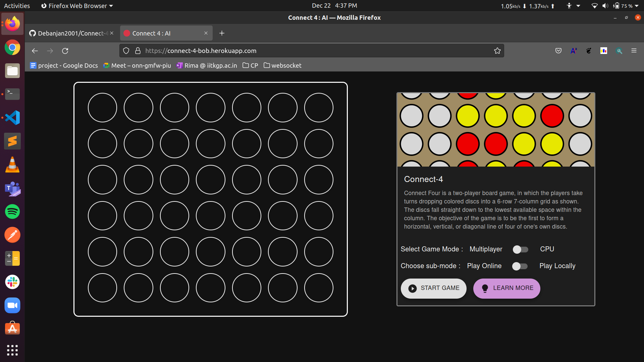
Task: Open the Files manager in the dock
Action: (x=12, y=71)
